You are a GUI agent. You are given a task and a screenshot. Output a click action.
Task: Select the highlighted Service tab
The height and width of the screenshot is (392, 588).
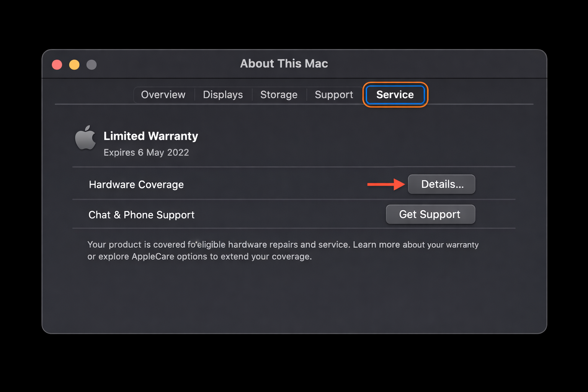(x=394, y=95)
